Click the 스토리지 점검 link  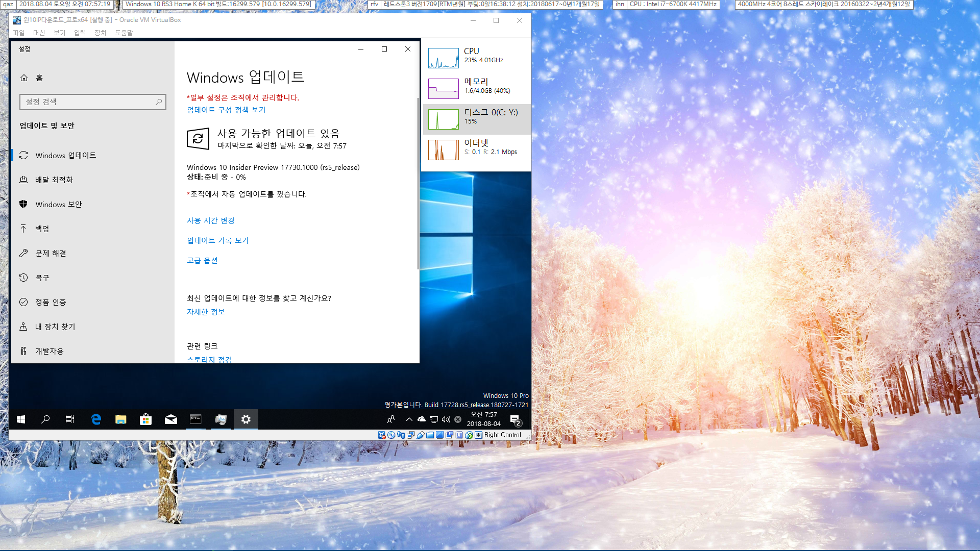(x=209, y=359)
